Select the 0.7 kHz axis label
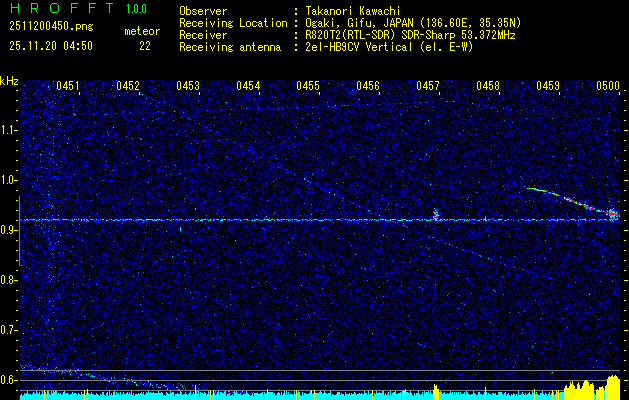This screenshot has height=400, width=629. pyautogui.click(x=10, y=329)
